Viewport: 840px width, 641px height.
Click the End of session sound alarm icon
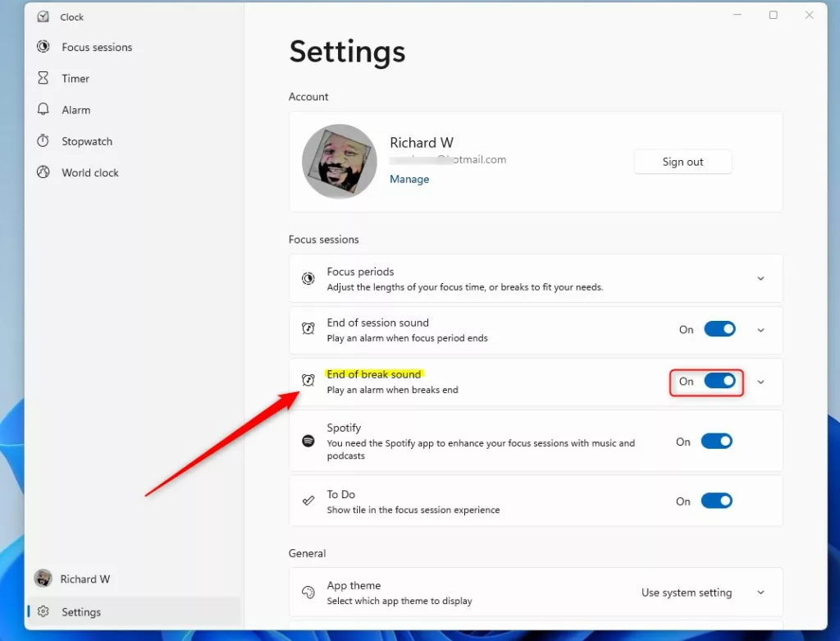308,328
